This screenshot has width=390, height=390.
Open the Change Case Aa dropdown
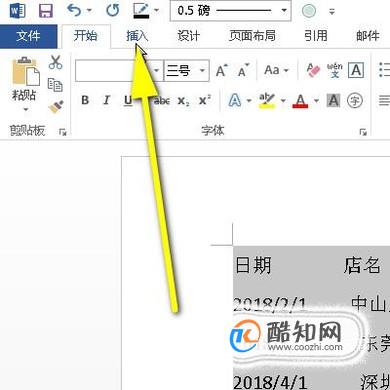(276, 70)
